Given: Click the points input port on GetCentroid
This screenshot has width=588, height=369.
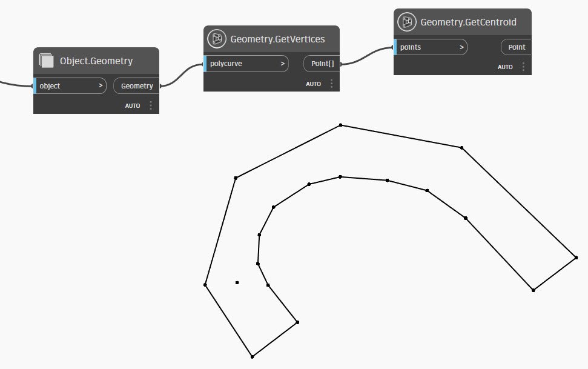Looking at the screenshot, I should 430,46.
